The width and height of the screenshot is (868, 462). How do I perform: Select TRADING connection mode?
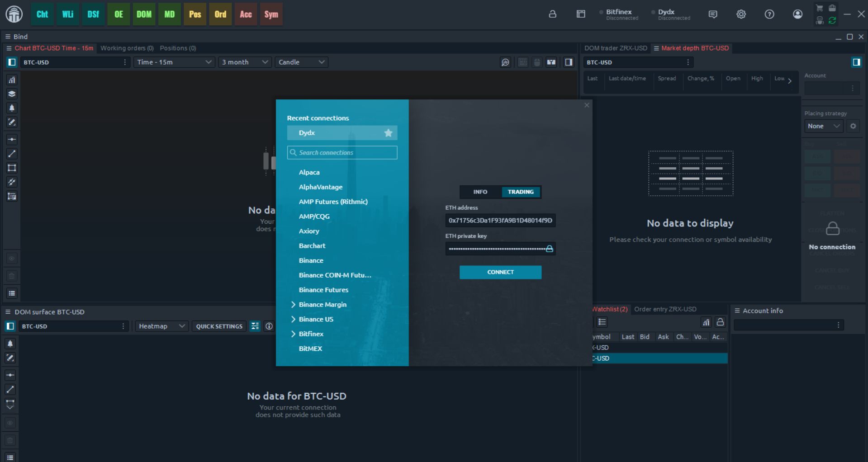point(521,192)
